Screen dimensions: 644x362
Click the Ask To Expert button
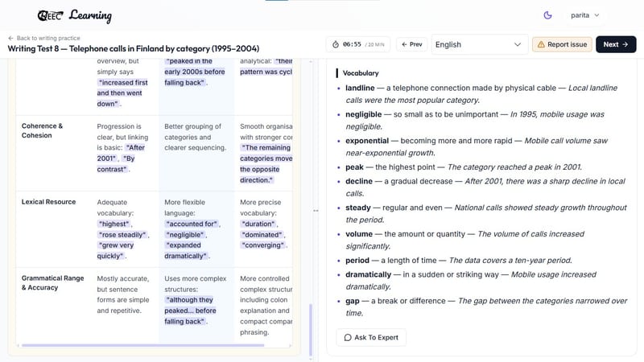pyautogui.click(x=371, y=337)
